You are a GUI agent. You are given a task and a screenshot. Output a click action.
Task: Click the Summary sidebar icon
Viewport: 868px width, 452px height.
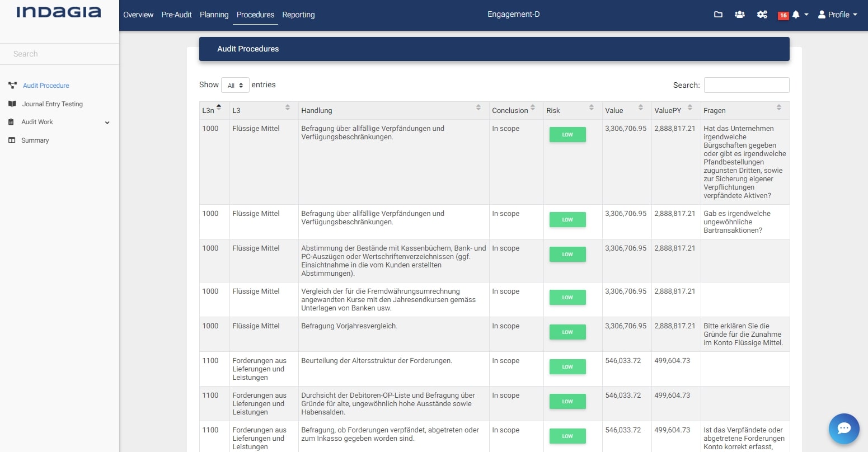[12, 140]
